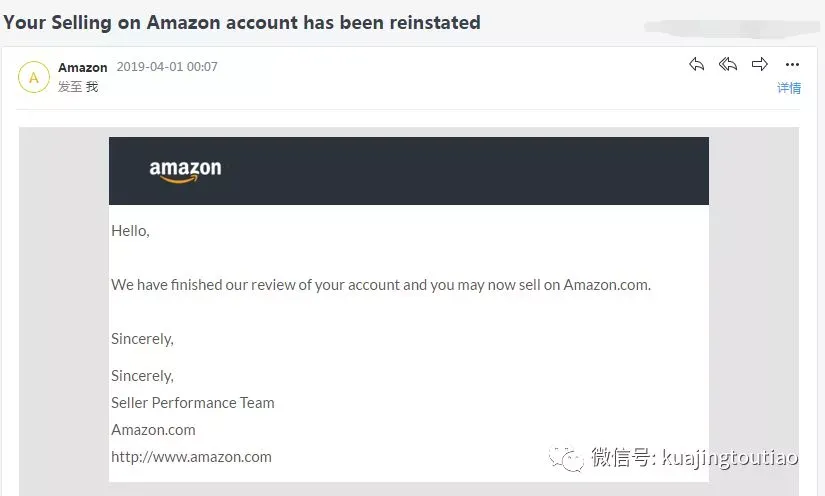
Task: Click the forward arrow icon
Action: [x=760, y=65]
